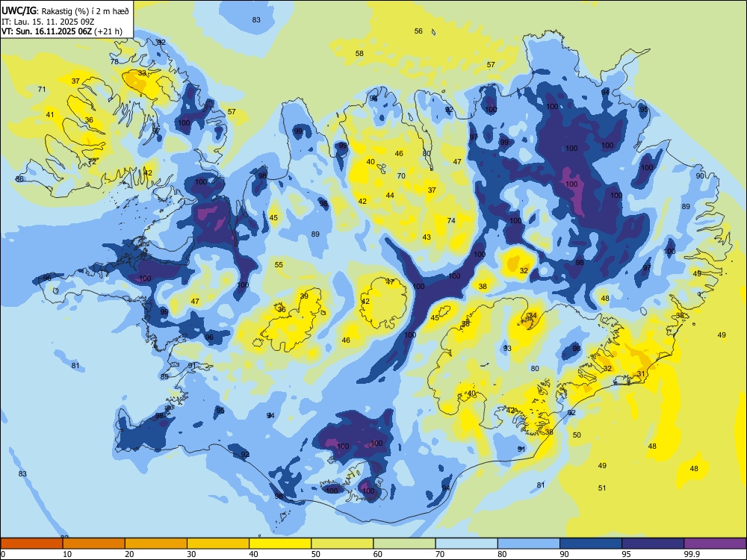Select the '55' humidity value on map

(x=279, y=265)
